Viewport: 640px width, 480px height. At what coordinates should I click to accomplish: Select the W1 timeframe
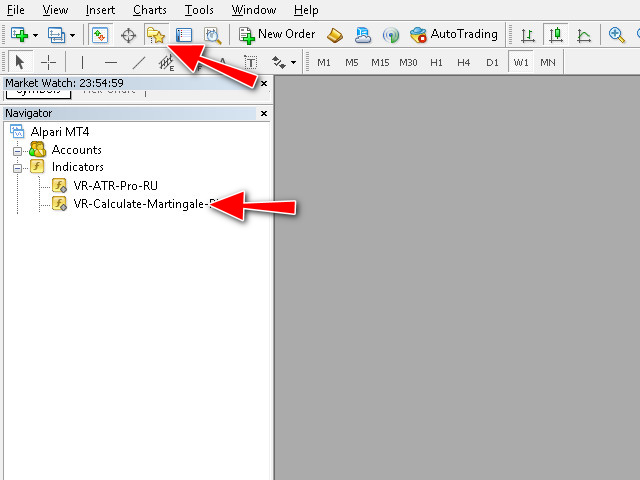point(521,62)
